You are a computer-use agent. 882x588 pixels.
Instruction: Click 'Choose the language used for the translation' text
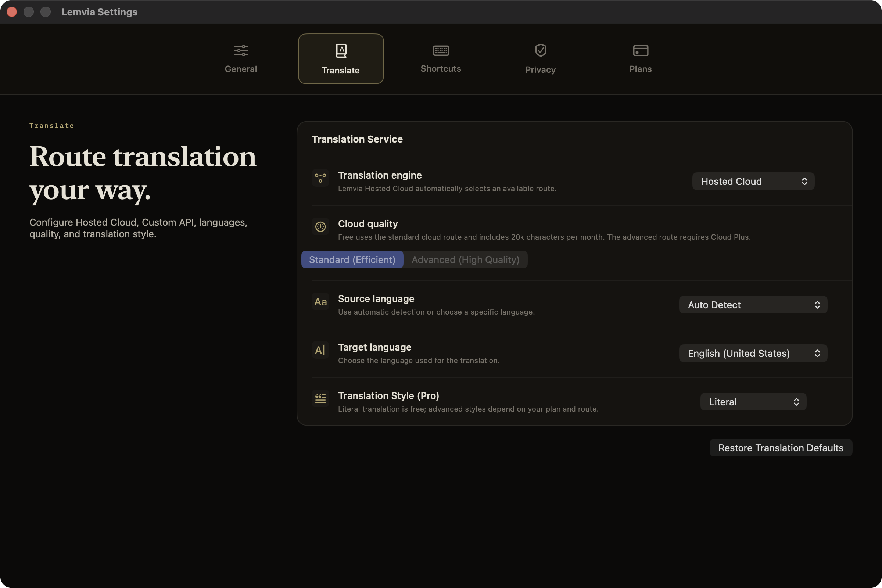click(x=419, y=361)
